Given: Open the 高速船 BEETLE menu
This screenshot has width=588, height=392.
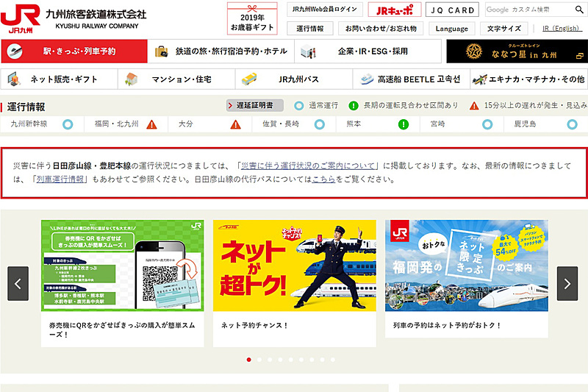Looking at the screenshot, I should [411, 79].
